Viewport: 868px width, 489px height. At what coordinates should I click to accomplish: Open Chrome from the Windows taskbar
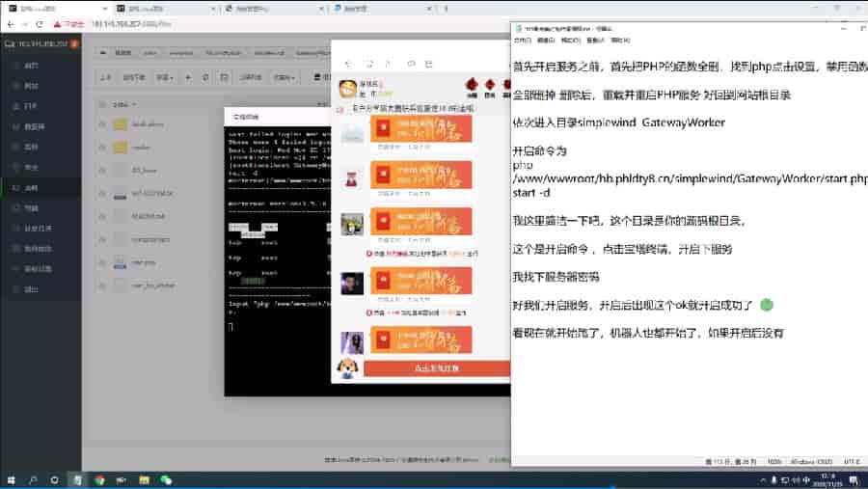pos(99,478)
